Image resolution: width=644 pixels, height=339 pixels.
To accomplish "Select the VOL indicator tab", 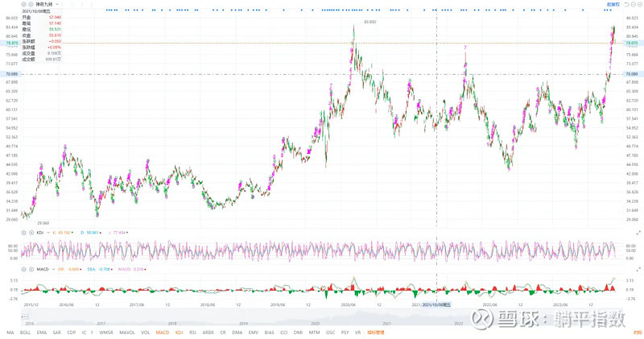I will pyautogui.click(x=145, y=332).
